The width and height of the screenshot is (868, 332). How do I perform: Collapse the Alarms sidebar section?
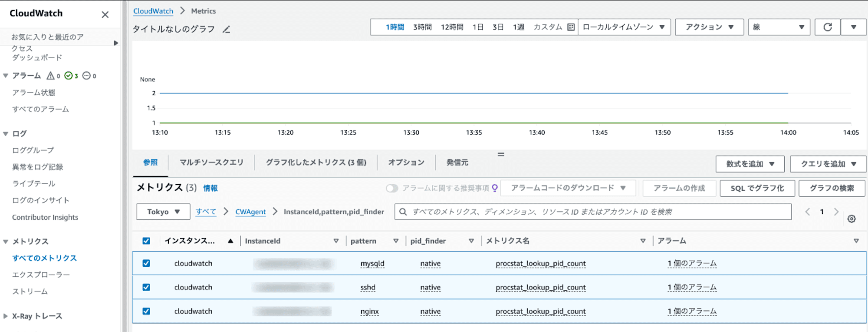click(x=6, y=76)
